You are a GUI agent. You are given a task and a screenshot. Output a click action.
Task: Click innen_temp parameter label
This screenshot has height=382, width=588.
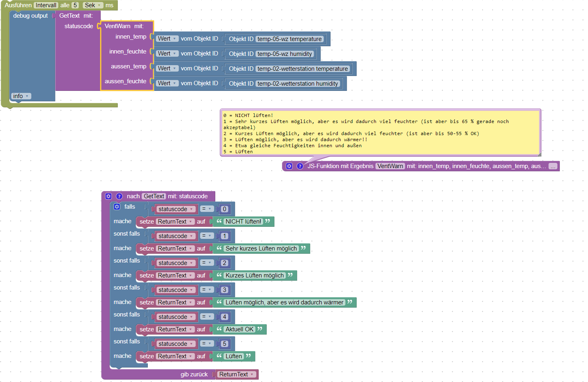tap(131, 37)
